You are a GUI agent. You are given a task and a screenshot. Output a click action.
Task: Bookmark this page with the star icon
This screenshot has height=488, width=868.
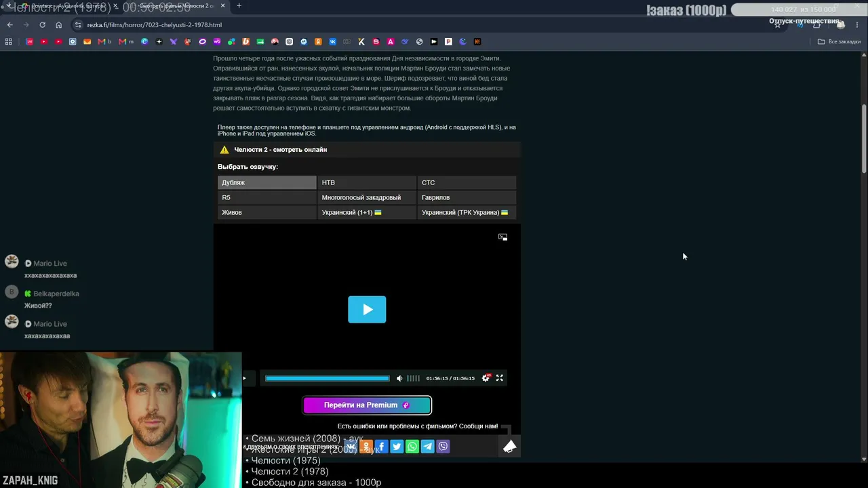(x=777, y=25)
